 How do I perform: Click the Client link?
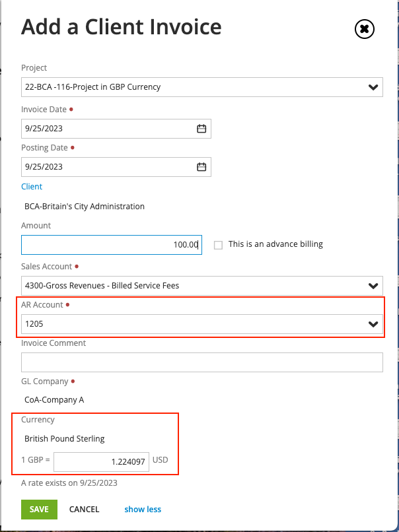tap(31, 186)
